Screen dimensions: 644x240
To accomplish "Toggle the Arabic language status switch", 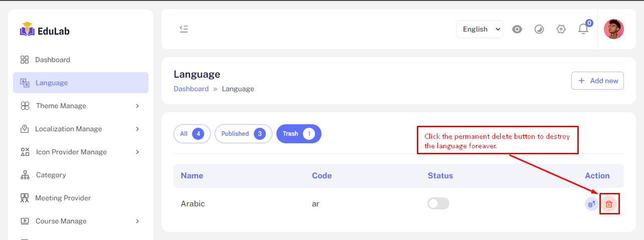I will pyautogui.click(x=438, y=203).
